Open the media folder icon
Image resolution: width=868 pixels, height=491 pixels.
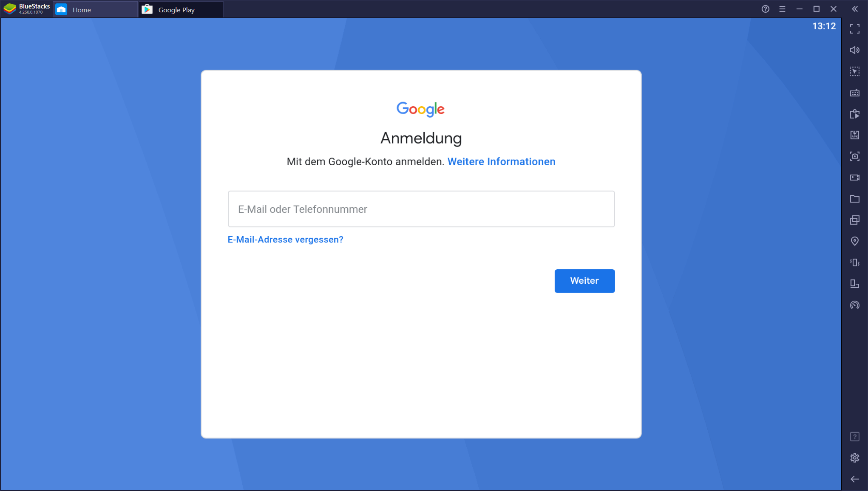point(854,199)
